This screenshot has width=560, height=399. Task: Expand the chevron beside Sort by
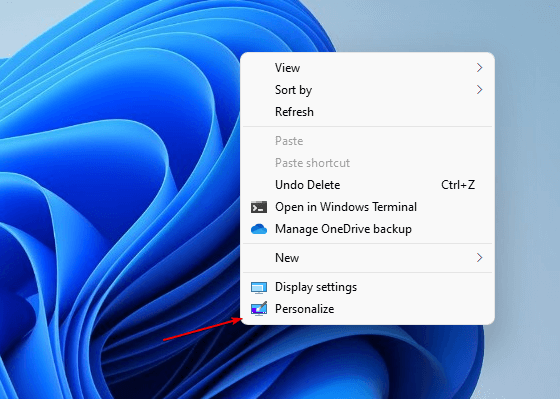point(479,90)
